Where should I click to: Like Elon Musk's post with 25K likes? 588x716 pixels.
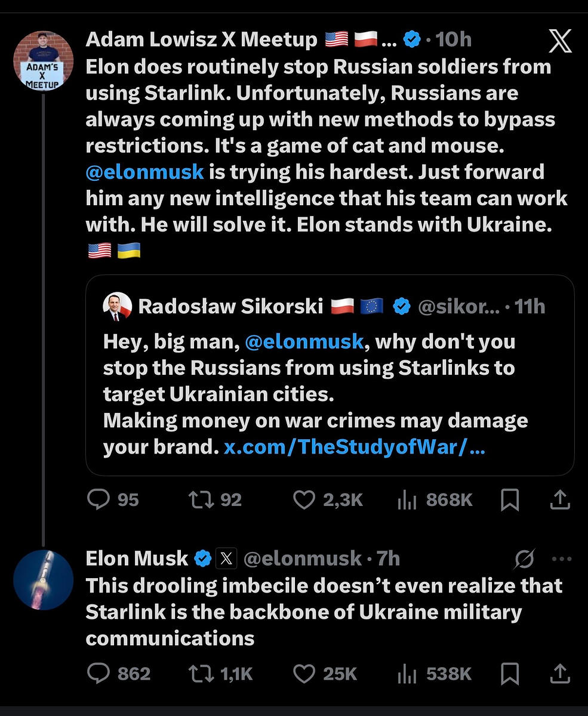click(x=304, y=674)
